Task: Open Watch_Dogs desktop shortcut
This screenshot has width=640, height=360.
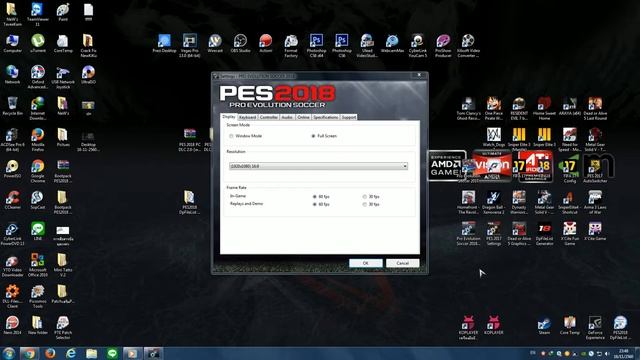Action: coord(493,137)
